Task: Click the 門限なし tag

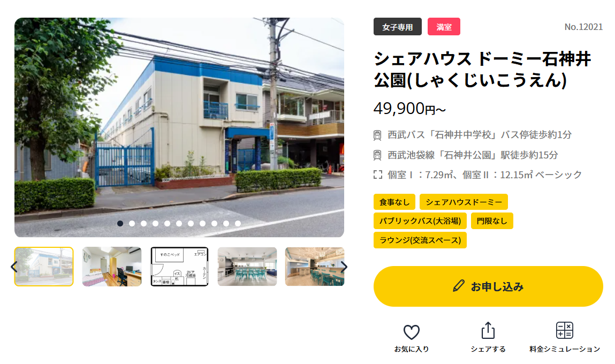Action: coord(492,221)
